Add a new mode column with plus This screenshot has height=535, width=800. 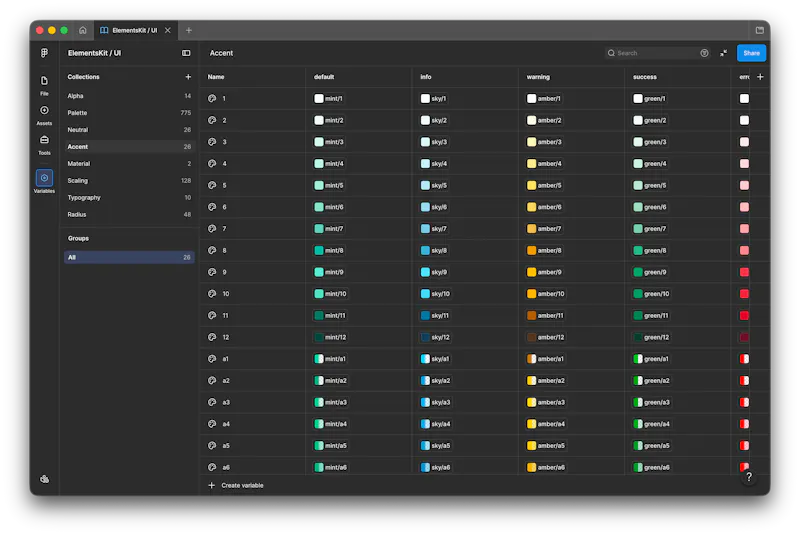[760, 77]
